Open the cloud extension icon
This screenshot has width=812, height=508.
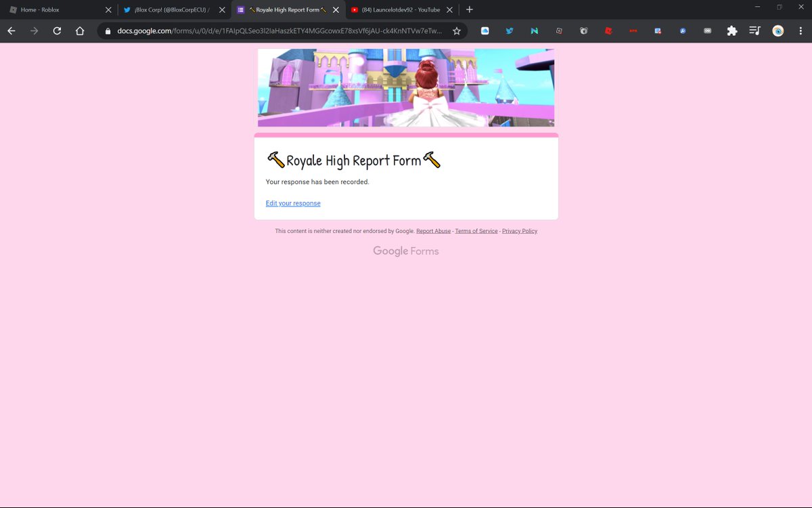click(485, 31)
